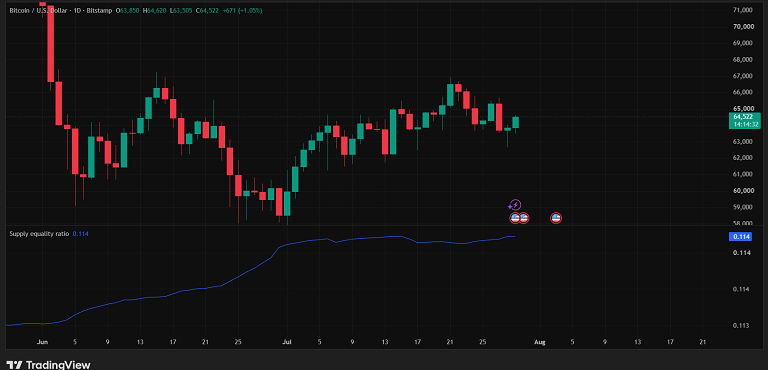Click the 70,000 price axis label
Image resolution: width=768 pixels, height=370 pixels.
(x=743, y=26)
